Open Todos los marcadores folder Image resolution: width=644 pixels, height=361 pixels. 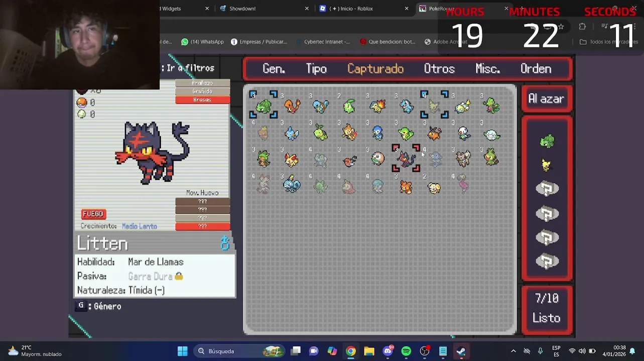(609, 42)
